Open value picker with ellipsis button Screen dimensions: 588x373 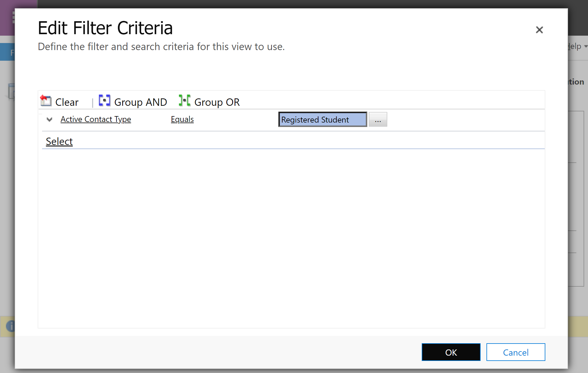coord(378,119)
